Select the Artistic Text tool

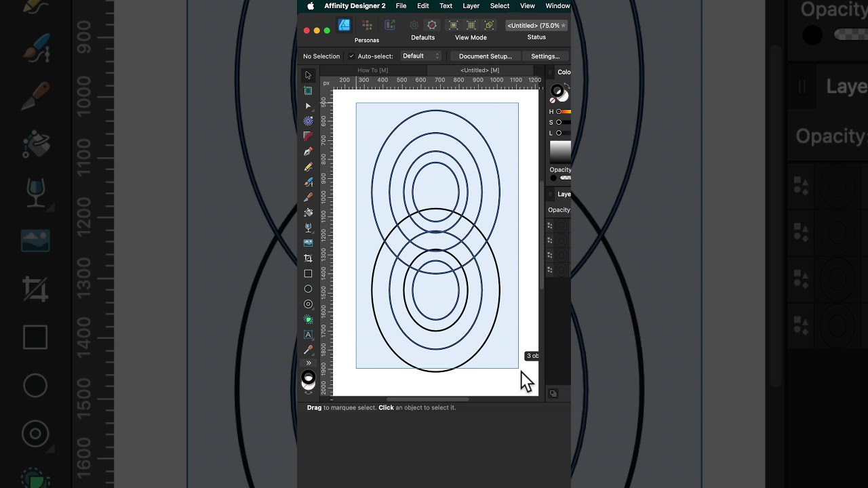(308, 335)
